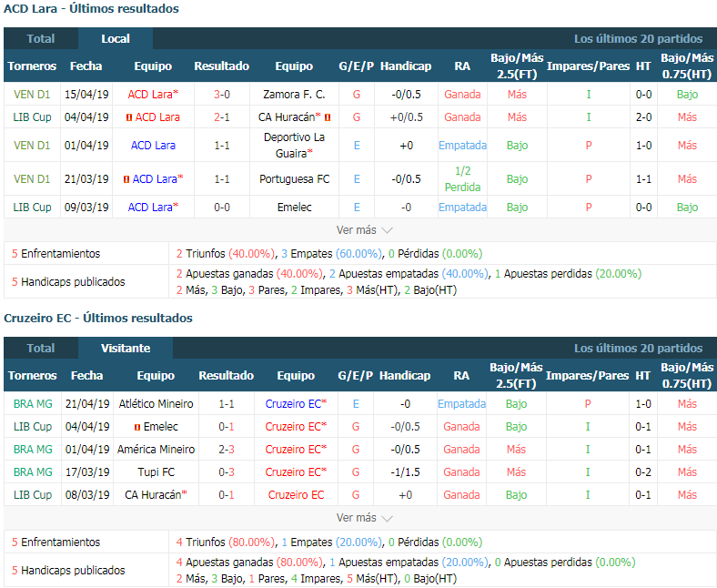717x588 pixels.
Task: Click BRA MG tournament in 21/04/19 row
Action: (x=33, y=403)
